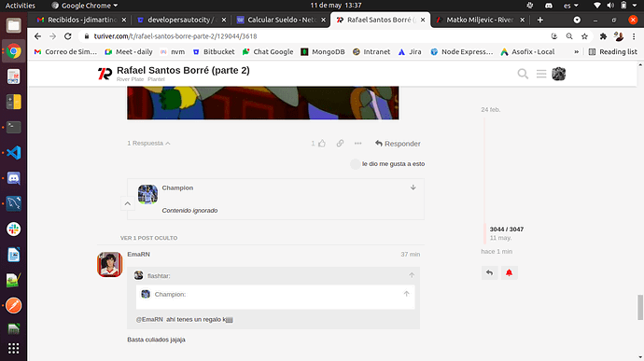The width and height of the screenshot is (644, 361).
Task: Open Champion username link
Action: tap(177, 187)
